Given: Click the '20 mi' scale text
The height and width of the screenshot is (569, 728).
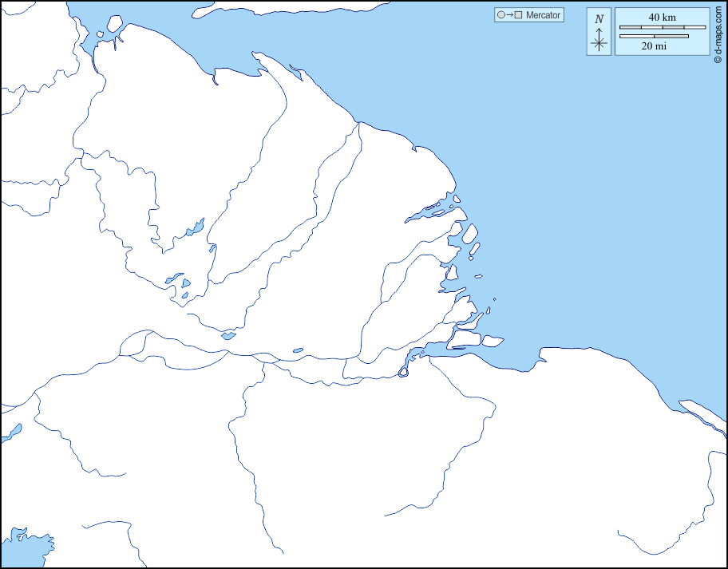Looking at the screenshot, I should [x=654, y=46].
